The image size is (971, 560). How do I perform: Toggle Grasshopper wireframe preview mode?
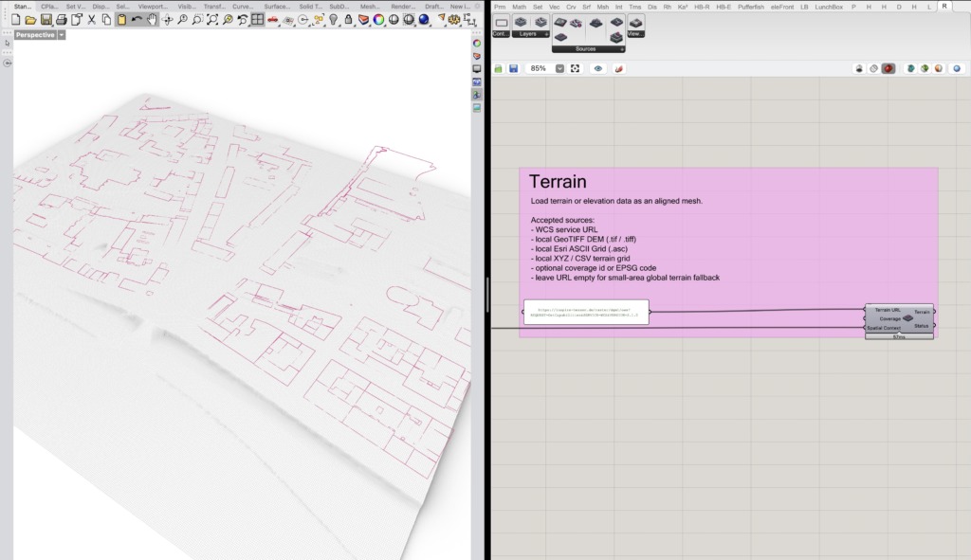coord(873,68)
